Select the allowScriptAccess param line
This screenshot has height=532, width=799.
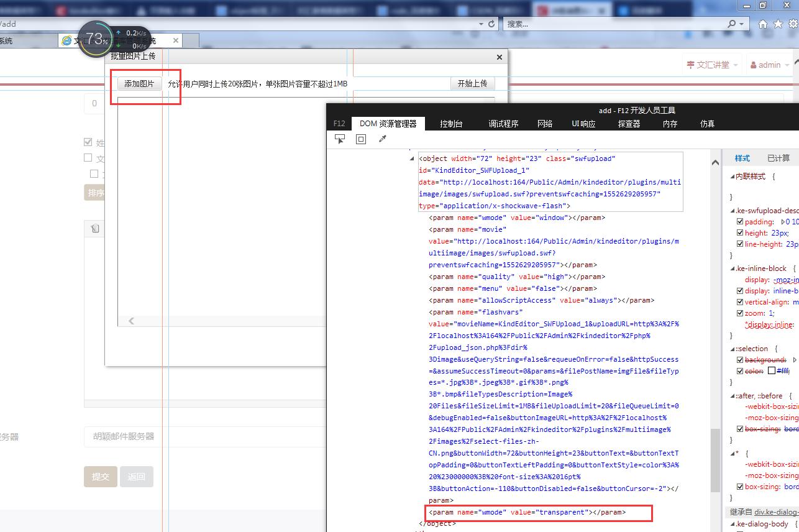click(x=541, y=300)
